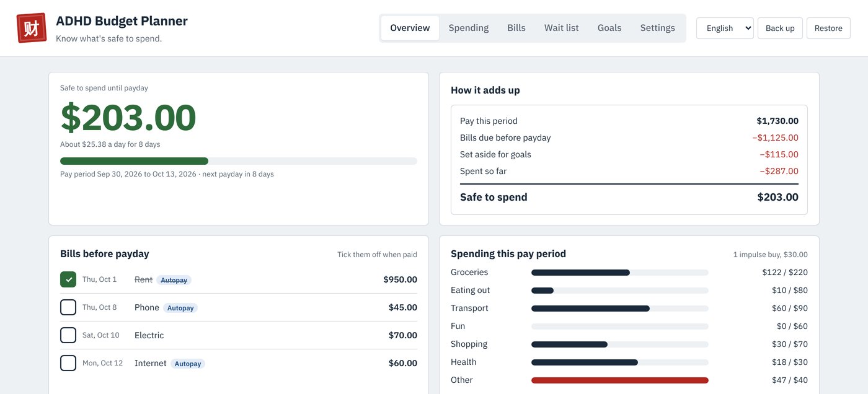Click the $203.00 safe to spend amount
Image resolution: width=868 pixels, height=394 pixels.
[128, 118]
